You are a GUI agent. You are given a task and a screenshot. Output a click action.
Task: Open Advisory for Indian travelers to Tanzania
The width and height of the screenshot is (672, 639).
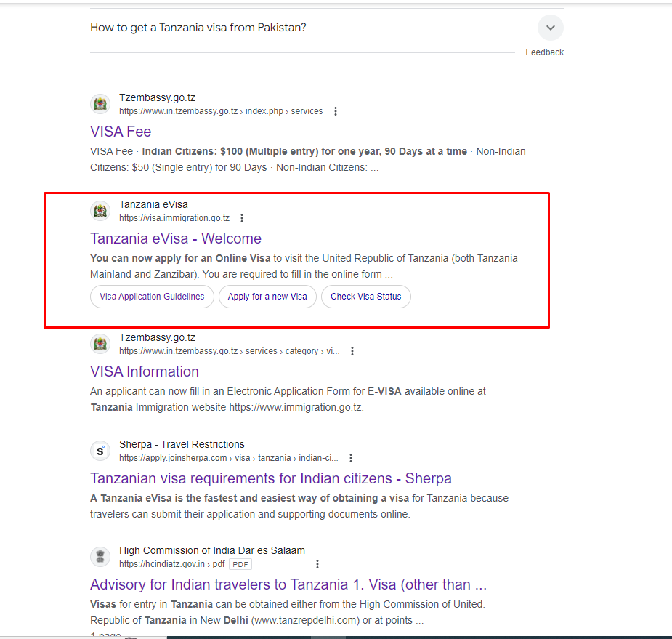288,584
